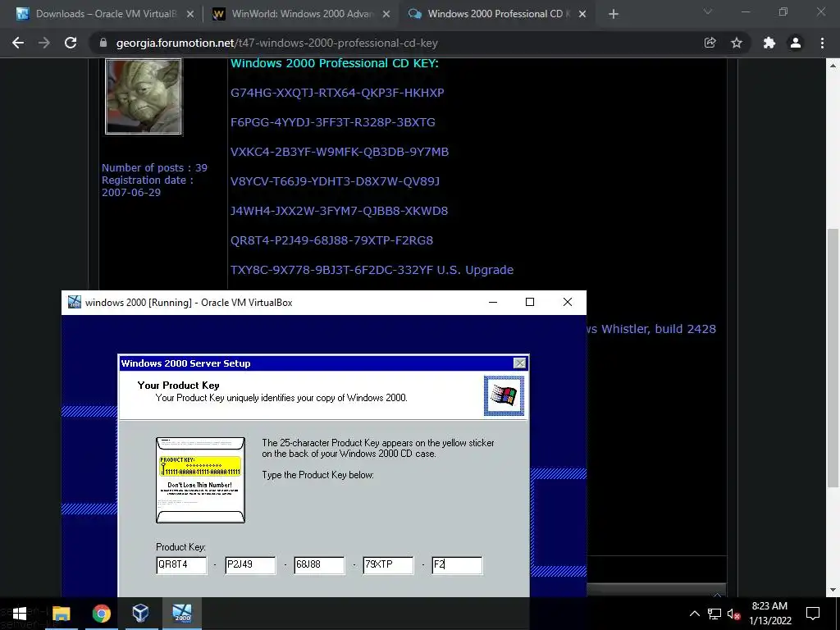Close the Windows 2000 Server Setup dialog
The height and width of the screenshot is (630, 840).
click(x=519, y=363)
